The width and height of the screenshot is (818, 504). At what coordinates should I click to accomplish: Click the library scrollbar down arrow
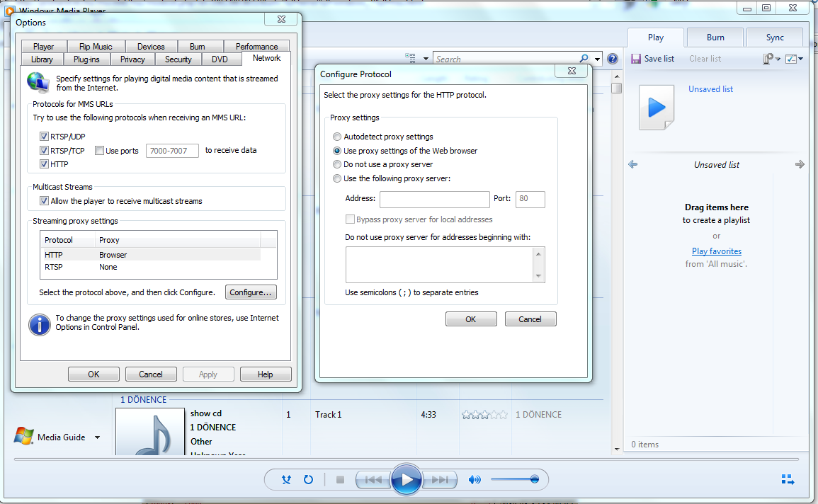pos(617,449)
